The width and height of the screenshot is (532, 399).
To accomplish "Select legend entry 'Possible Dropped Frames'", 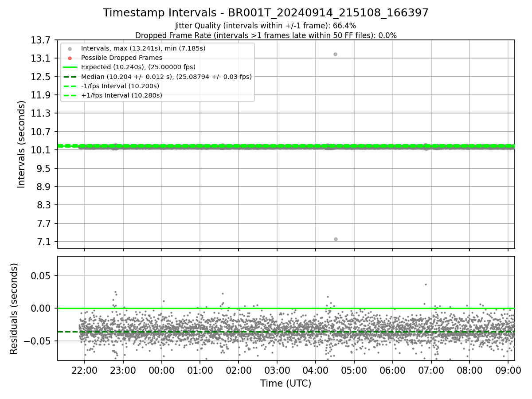I will [121, 58].
